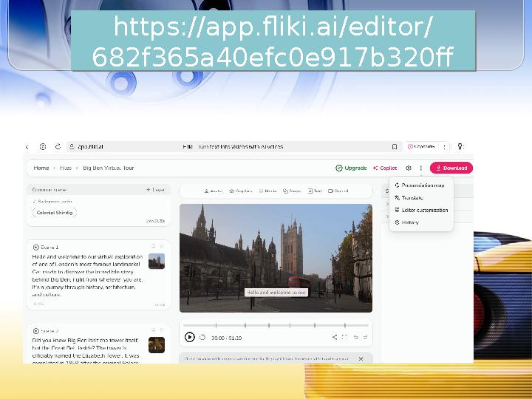The image size is (532, 399).
Task: Click the far-right browser toolbar icon
Action: click(x=460, y=146)
